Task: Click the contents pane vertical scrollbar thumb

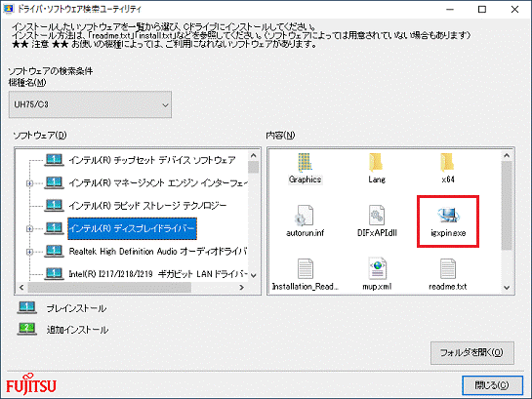Action: coord(507,206)
